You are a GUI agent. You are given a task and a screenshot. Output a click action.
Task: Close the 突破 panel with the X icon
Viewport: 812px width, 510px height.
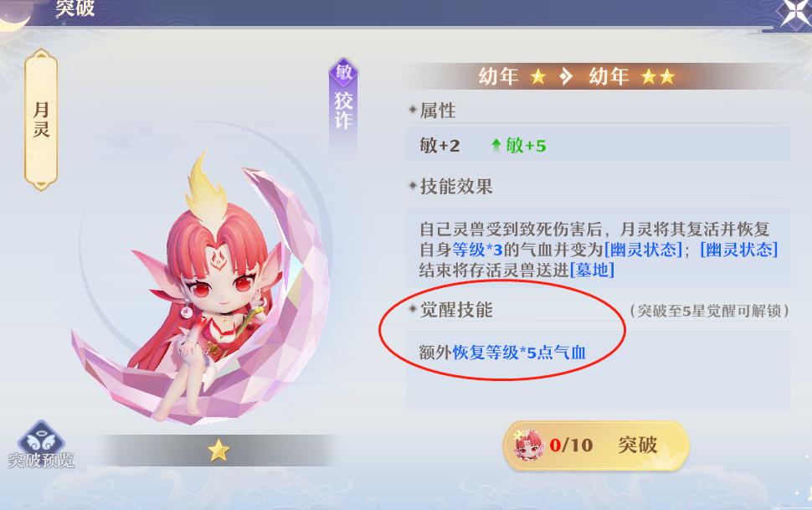coord(796,13)
